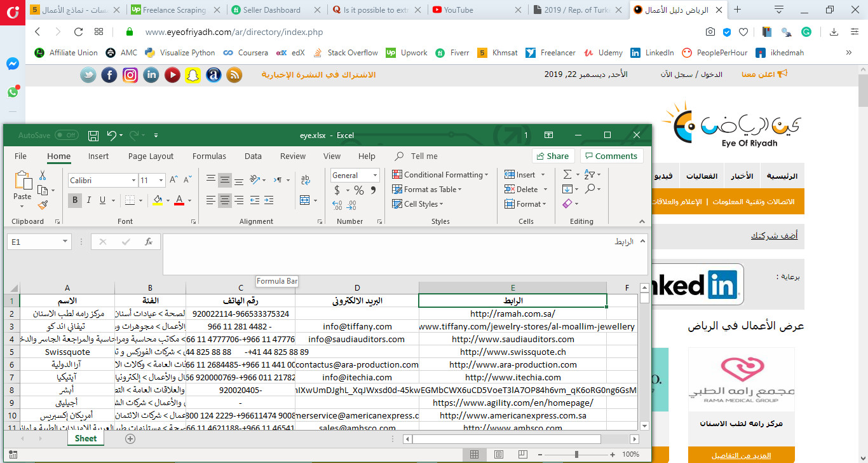Click the Insert Function fx icon
Viewport: 868px width, 463px height.
point(149,242)
